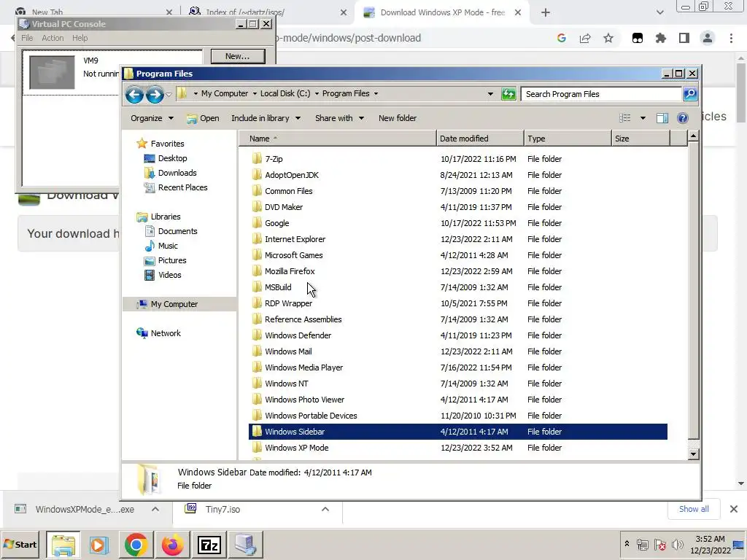Open Chrome three-dot menu

pos(731,38)
